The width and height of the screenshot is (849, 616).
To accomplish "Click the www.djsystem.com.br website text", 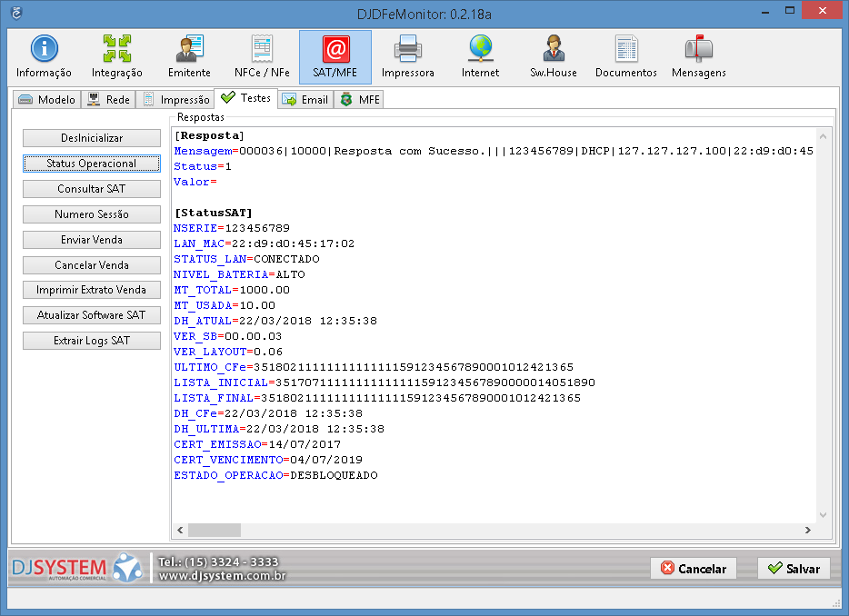I will (222, 575).
